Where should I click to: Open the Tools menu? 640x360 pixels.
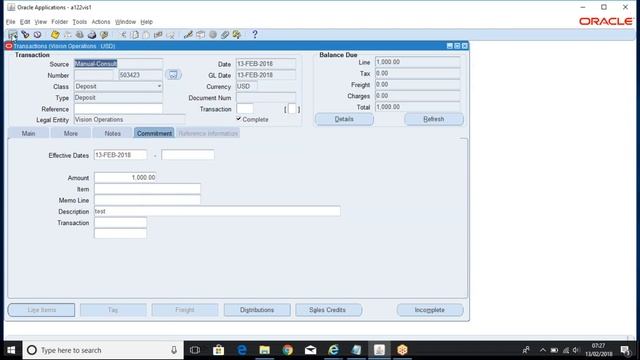[x=80, y=22]
